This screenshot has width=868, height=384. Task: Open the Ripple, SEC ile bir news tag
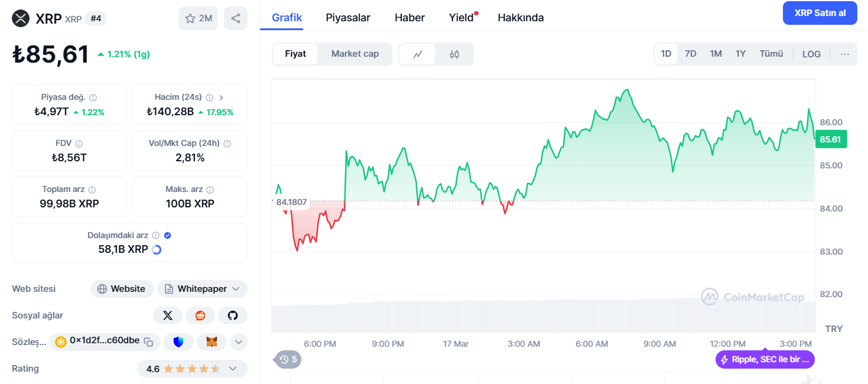[x=765, y=359]
